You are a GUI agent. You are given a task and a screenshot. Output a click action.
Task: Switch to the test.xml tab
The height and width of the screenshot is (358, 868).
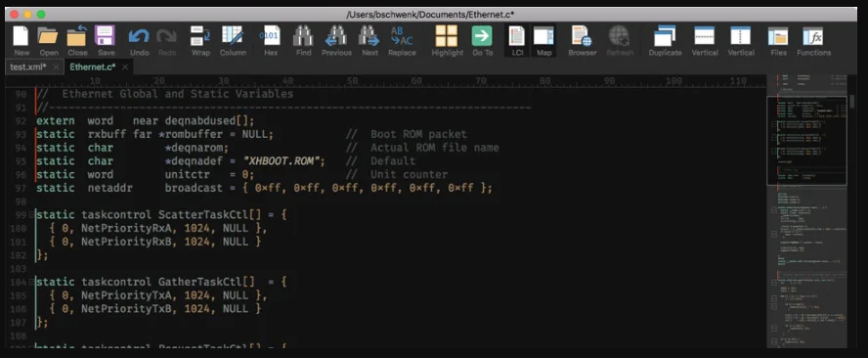point(27,67)
